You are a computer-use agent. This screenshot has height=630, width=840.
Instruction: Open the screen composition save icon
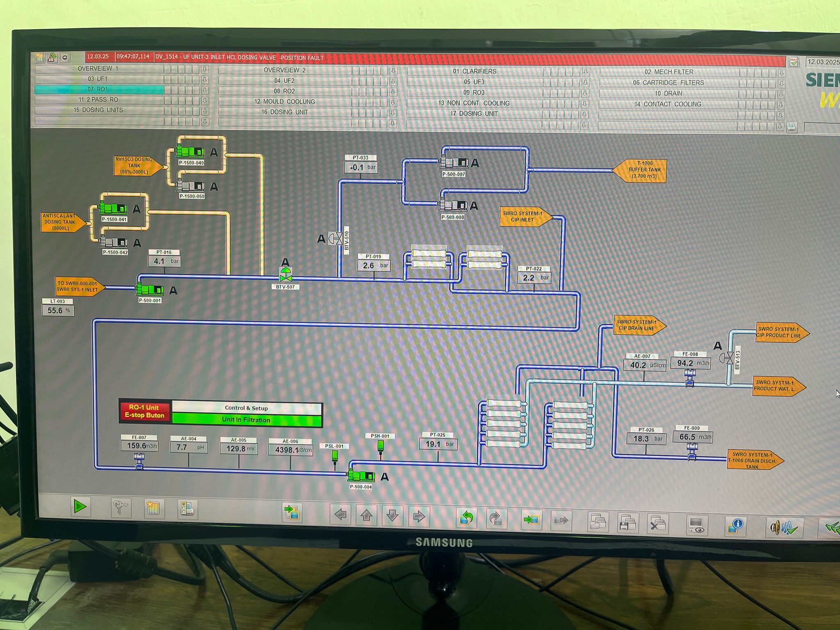click(628, 523)
